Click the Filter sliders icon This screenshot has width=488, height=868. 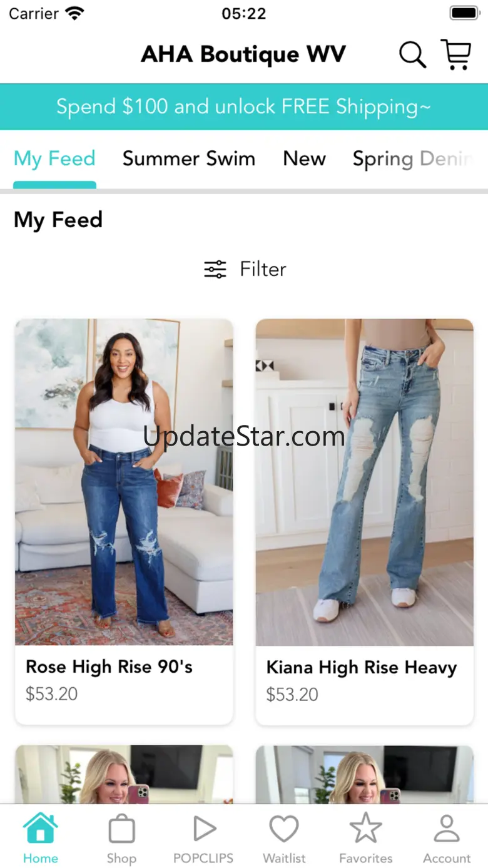click(215, 269)
